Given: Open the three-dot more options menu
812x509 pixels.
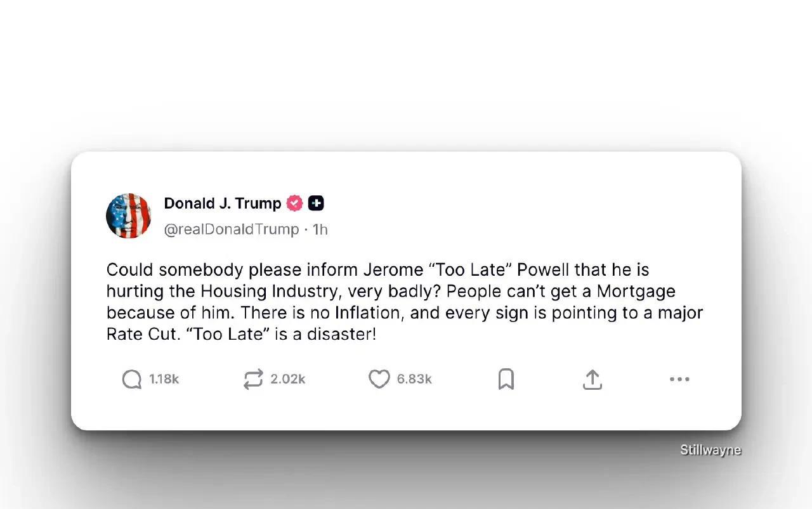Looking at the screenshot, I should 679,379.
